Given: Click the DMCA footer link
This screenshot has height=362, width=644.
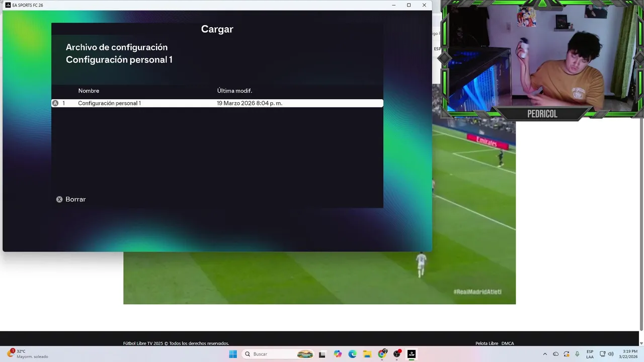Looking at the screenshot, I should tap(508, 343).
